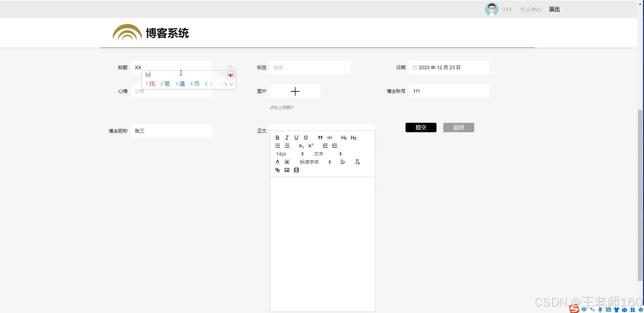
Task: Toggle italic formatting in the editor
Action: coord(287,138)
